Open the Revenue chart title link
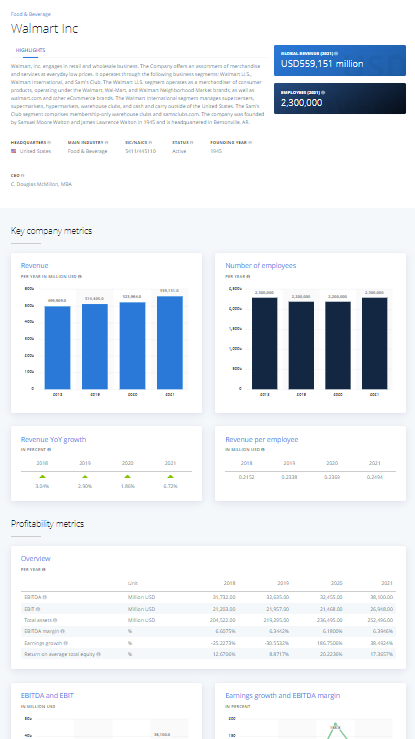The image size is (415, 739). pyautogui.click(x=34, y=266)
